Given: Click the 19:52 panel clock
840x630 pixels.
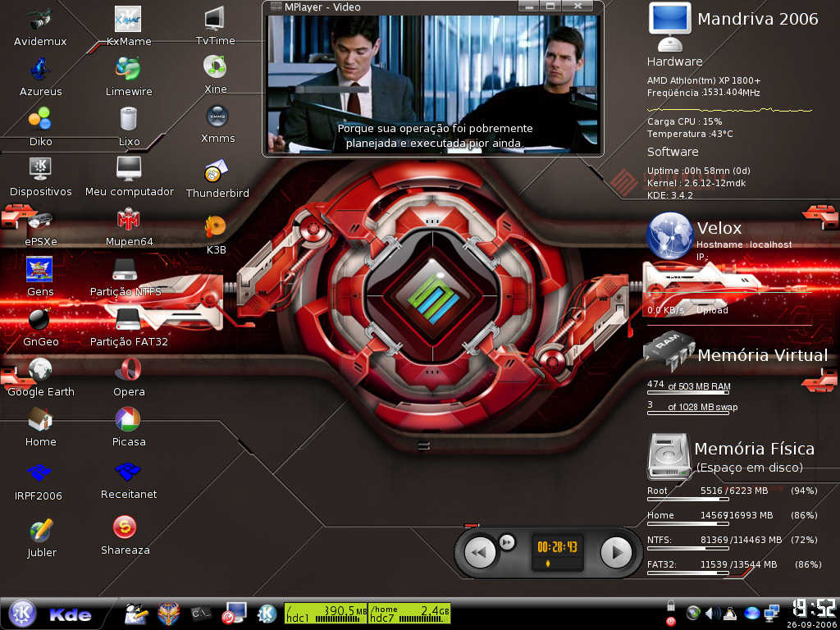Looking at the screenshot, I should point(813,609).
